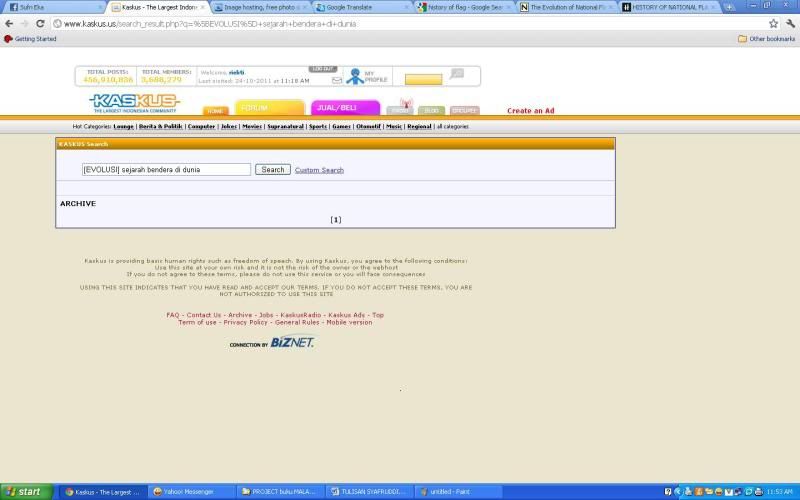Screen dimensions: 800x500
Task: Open the Getting Started bookmark
Action: click(x=30, y=39)
